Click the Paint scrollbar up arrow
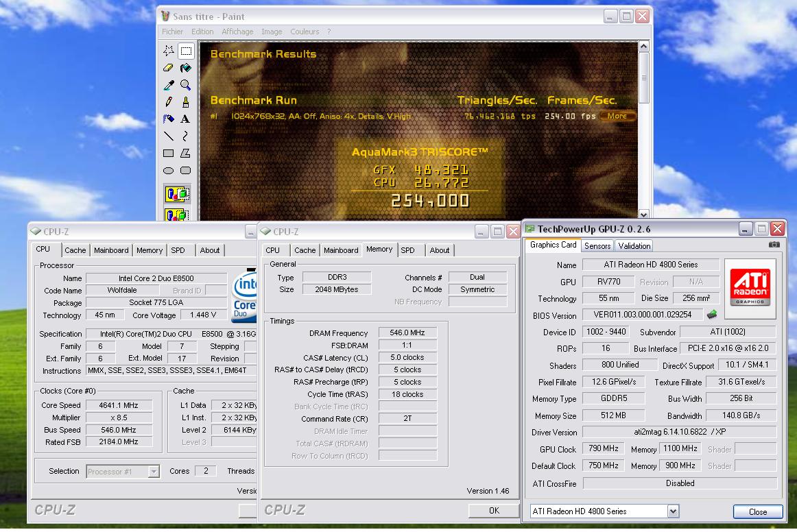Image resolution: width=797 pixels, height=532 pixels. 643,46
